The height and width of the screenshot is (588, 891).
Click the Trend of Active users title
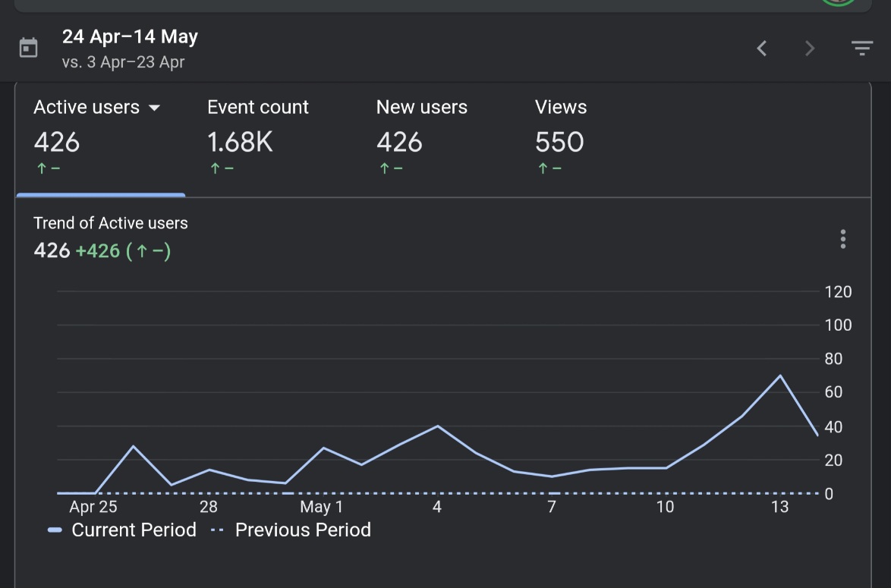[110, 223]
